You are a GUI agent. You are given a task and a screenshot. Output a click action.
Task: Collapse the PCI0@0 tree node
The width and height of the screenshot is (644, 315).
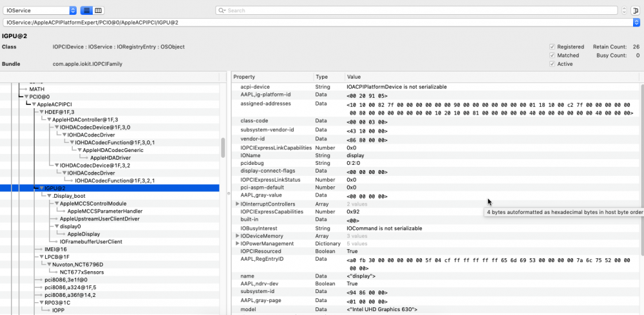26,97
